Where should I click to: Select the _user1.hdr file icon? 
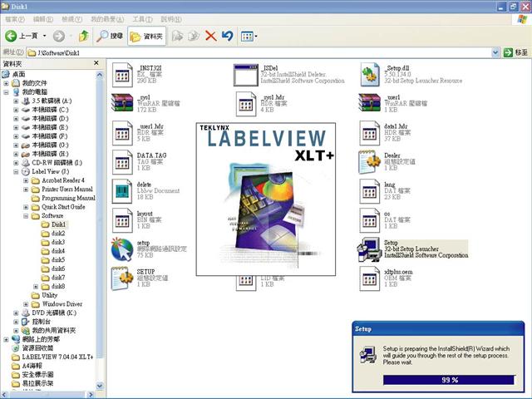[122, 133]
